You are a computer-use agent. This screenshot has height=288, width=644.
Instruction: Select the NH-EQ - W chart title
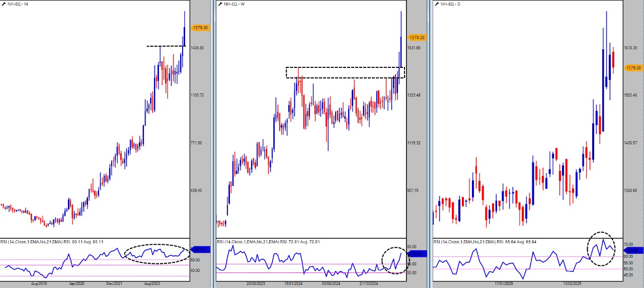tap(234, 4)
